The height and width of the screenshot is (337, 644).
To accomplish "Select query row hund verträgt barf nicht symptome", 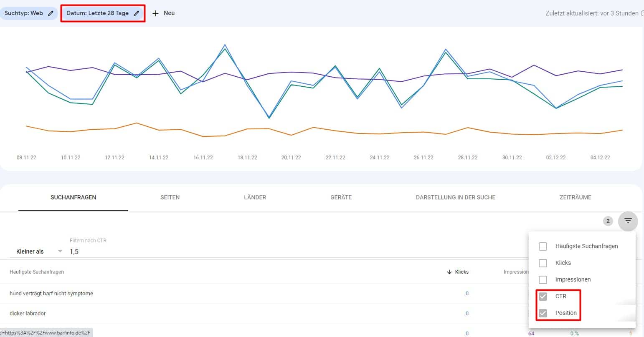I will click(x=51, y=294).
